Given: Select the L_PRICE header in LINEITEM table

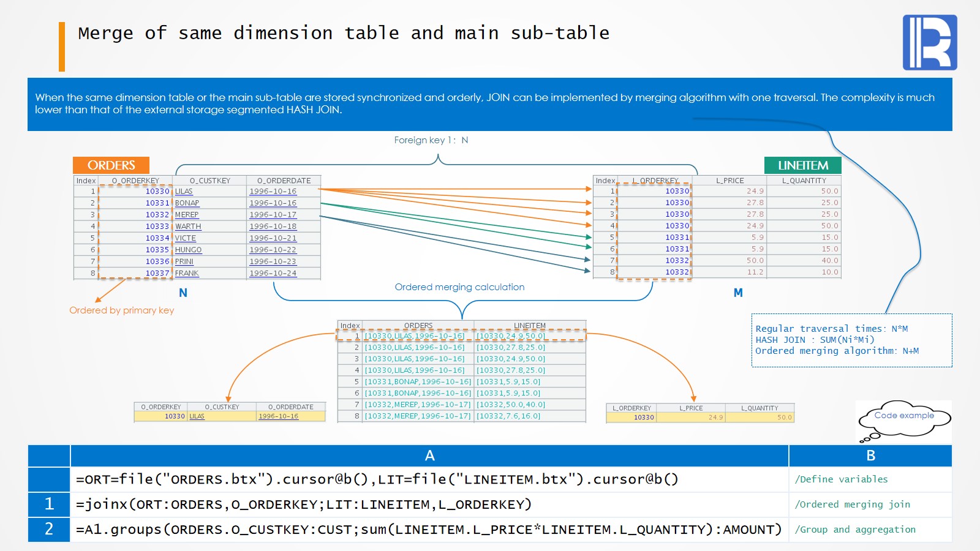Looking at the screenshot, I should (729, 181).
